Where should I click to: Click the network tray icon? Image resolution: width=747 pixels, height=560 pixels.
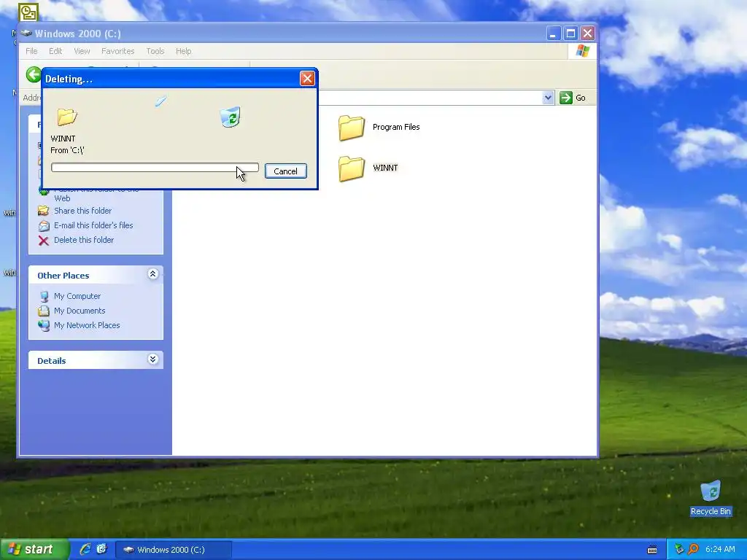point(679,550)
